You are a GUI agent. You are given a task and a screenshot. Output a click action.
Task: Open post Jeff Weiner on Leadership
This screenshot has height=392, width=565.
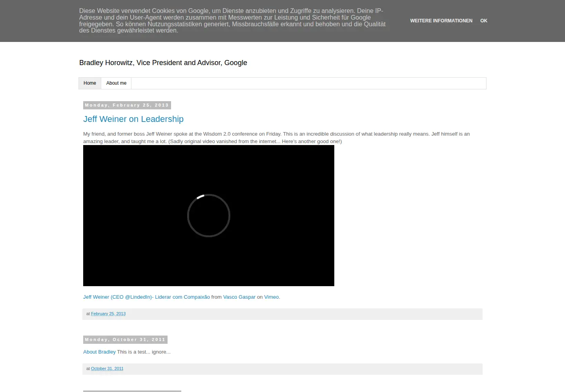coord(133,119)
